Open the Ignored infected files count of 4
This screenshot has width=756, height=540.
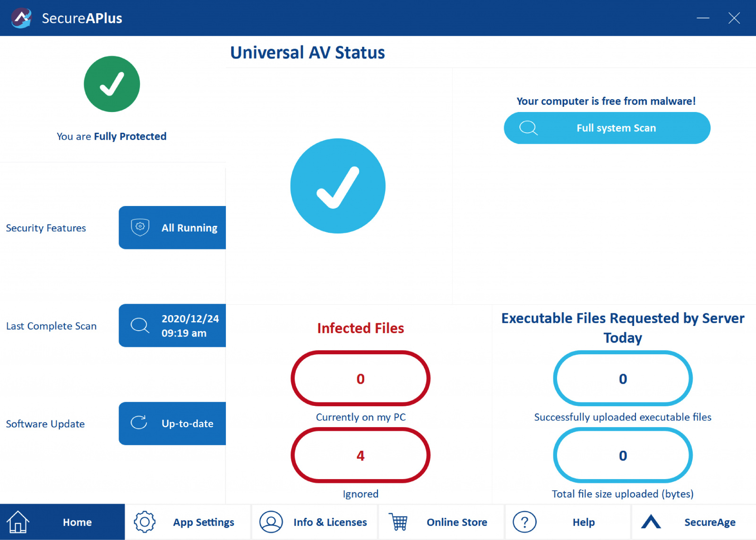point(361,455)
